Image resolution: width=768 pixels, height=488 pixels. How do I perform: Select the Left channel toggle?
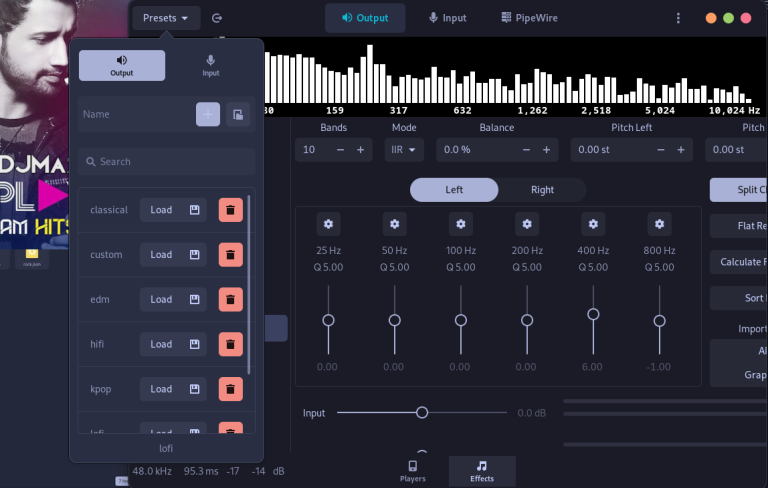(454, 190)
